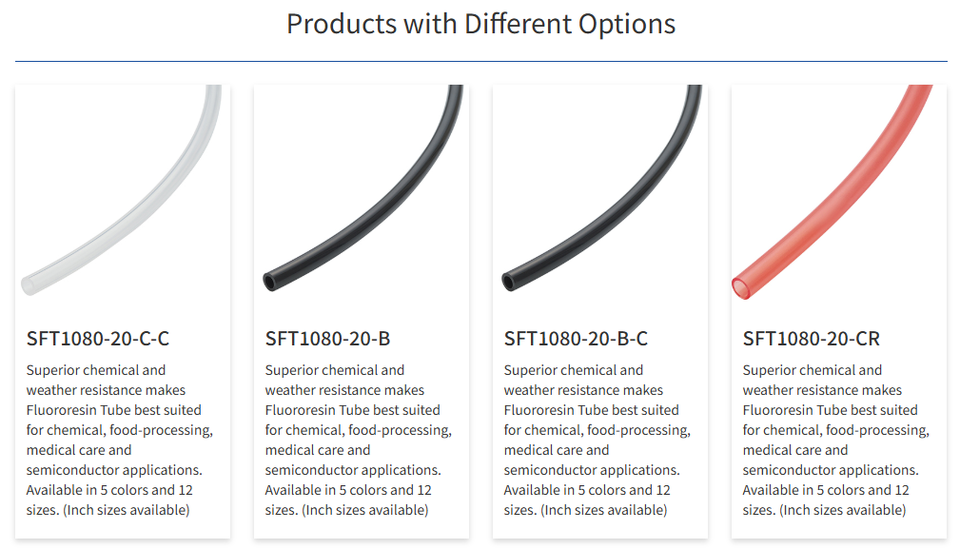Click "Superior chemical and" line under SFT1080-20-CR
The image size is (960, 549).
point(813,370)
